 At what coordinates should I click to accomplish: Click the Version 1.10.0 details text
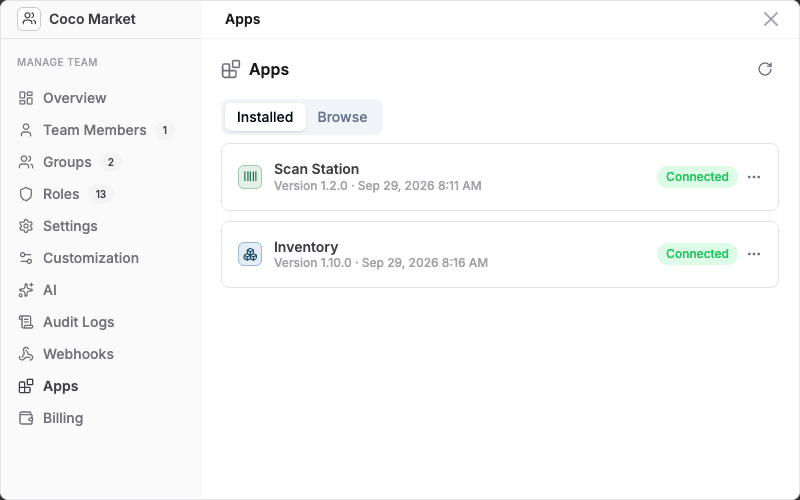pyautogui.click(x=381, y=263)
